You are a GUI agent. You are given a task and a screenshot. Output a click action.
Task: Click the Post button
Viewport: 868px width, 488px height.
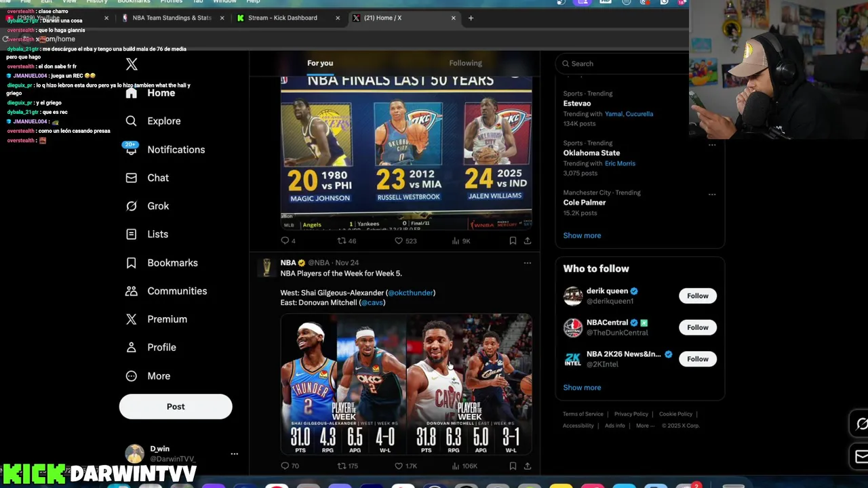[x=176, y=407]
